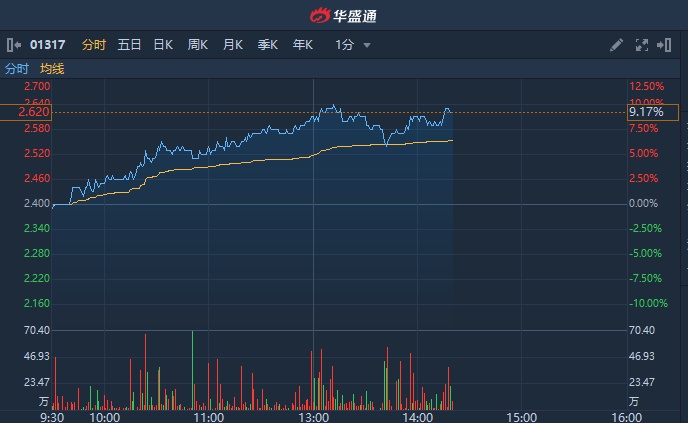The image size is (688, 423).
Task: Select the 周K chart tab
Action: point(198,45)
